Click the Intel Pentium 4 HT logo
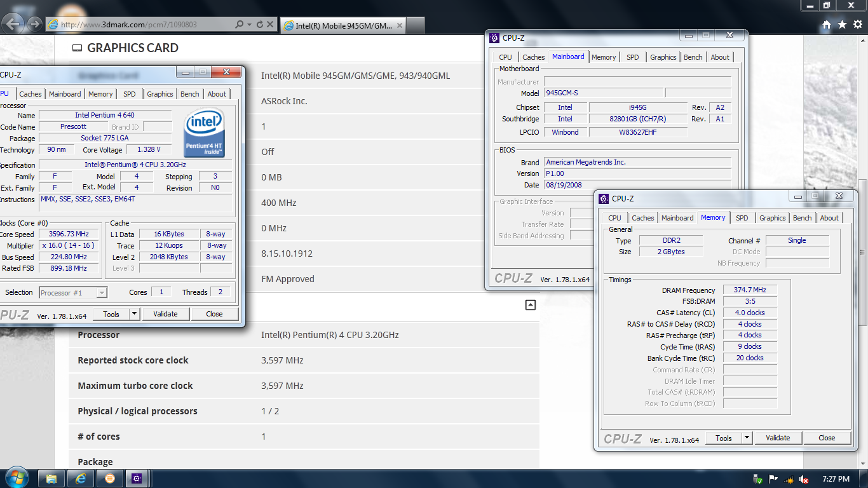This screenshot has width=868, height=488. tap(204, 133)
